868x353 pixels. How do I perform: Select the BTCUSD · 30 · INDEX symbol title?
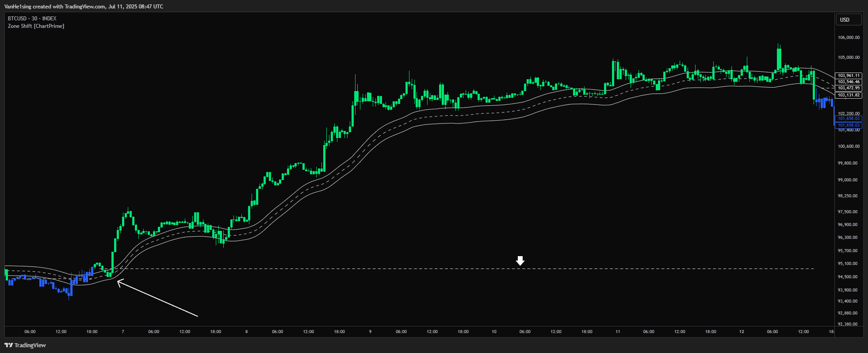coord(32,19)
